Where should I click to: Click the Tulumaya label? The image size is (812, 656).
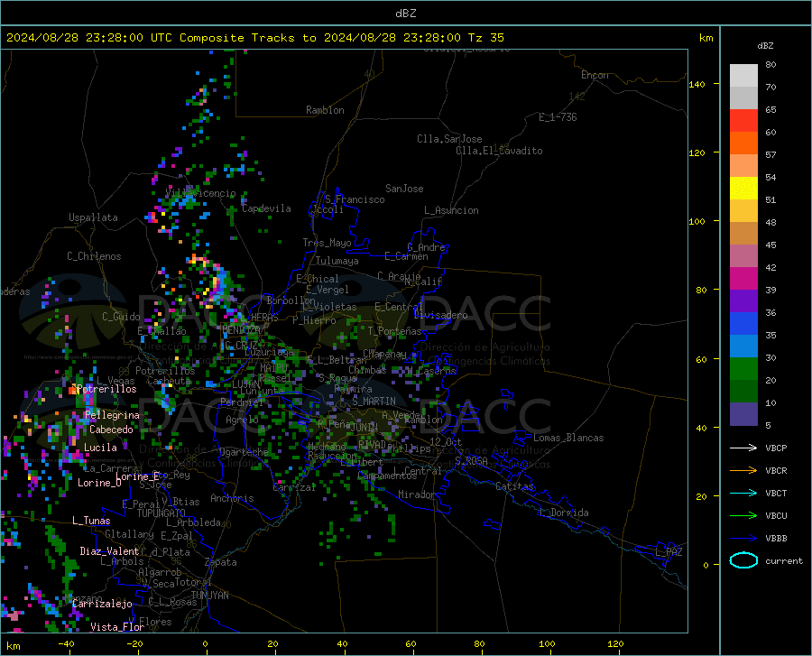click(337, 261)
